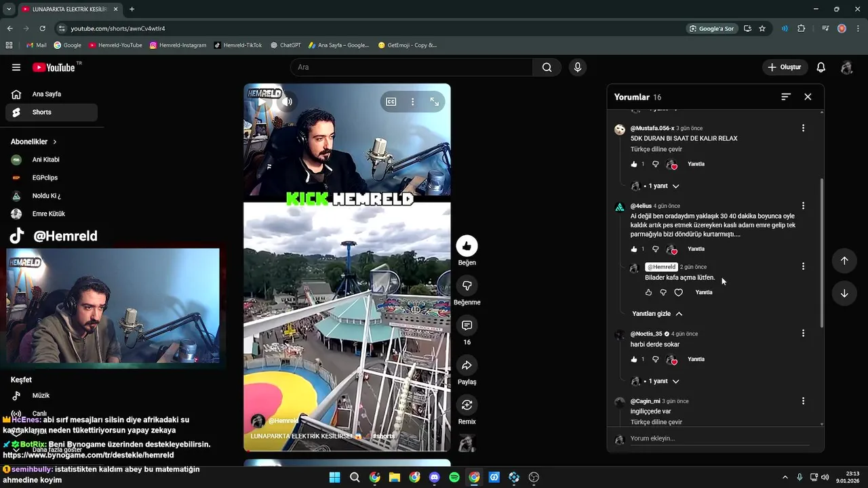Open Chrome extensions puzzle icon
This screenshot has width=868, height=488.
[x=802, y=28]
